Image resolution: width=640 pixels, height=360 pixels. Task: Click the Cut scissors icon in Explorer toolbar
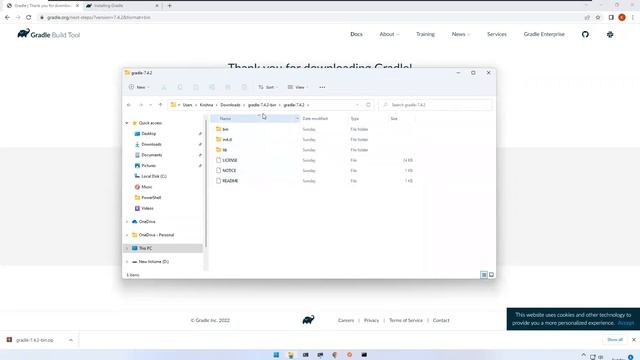click(164, 87)
